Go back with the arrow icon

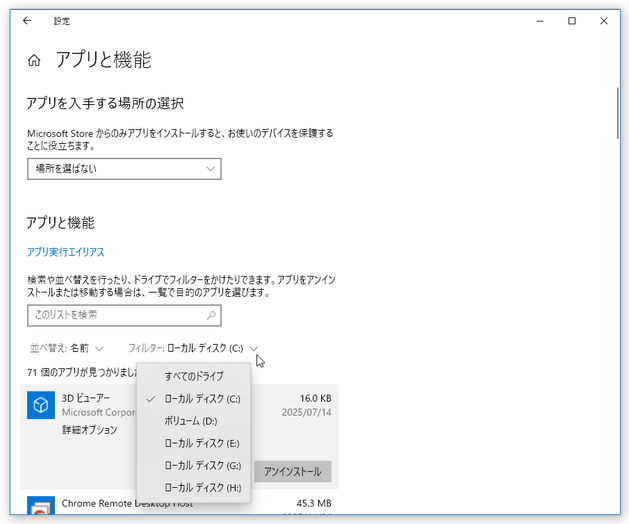[x=27, y=20]
